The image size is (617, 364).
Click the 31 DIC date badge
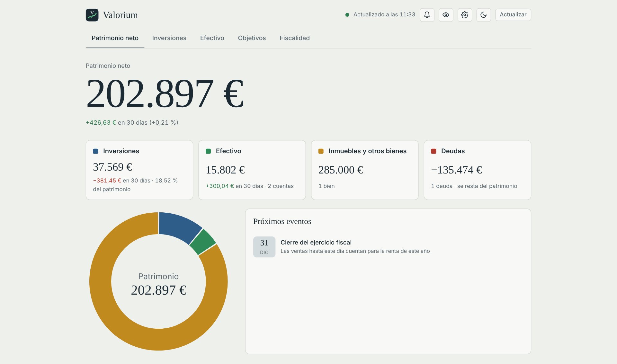pos(264,247)
